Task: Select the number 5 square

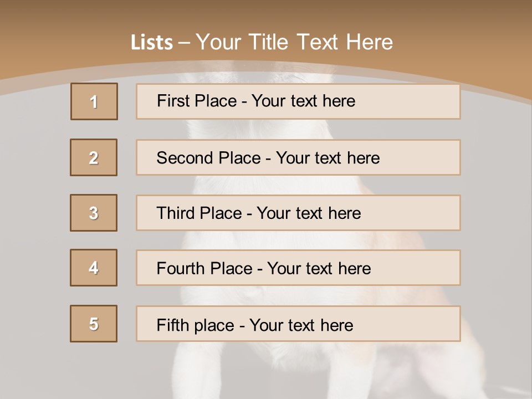Action: pos(94,324)
